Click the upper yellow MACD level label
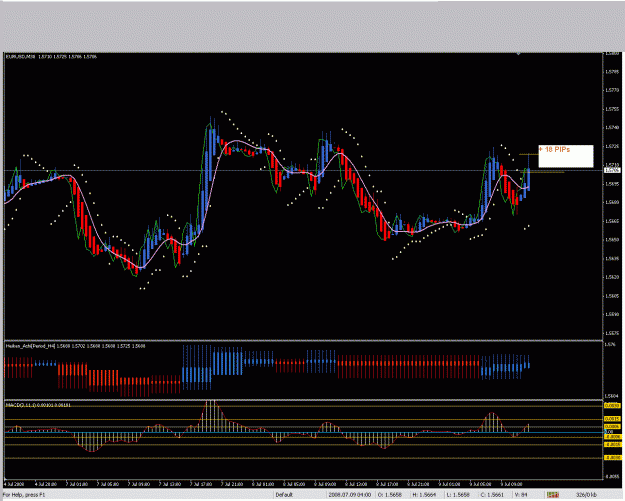 pos(612,405)
